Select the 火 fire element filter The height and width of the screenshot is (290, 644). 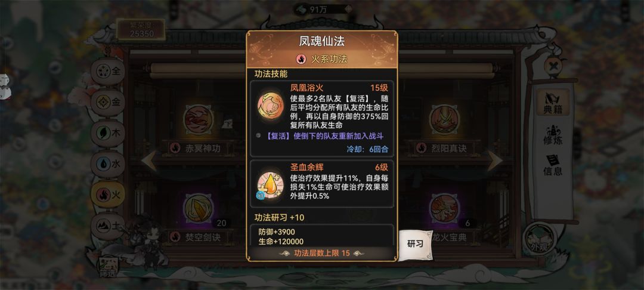pos(107,195)
